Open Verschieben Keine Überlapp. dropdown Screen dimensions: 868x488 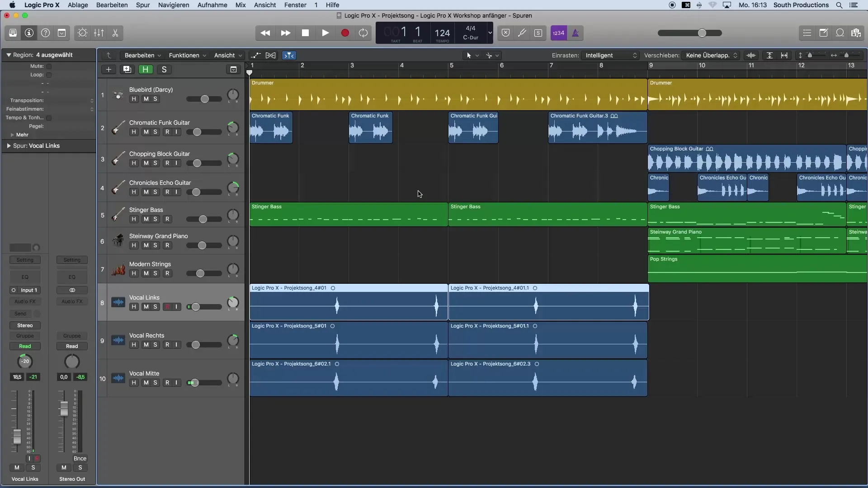pyautogui.click(x=711, y=56)
